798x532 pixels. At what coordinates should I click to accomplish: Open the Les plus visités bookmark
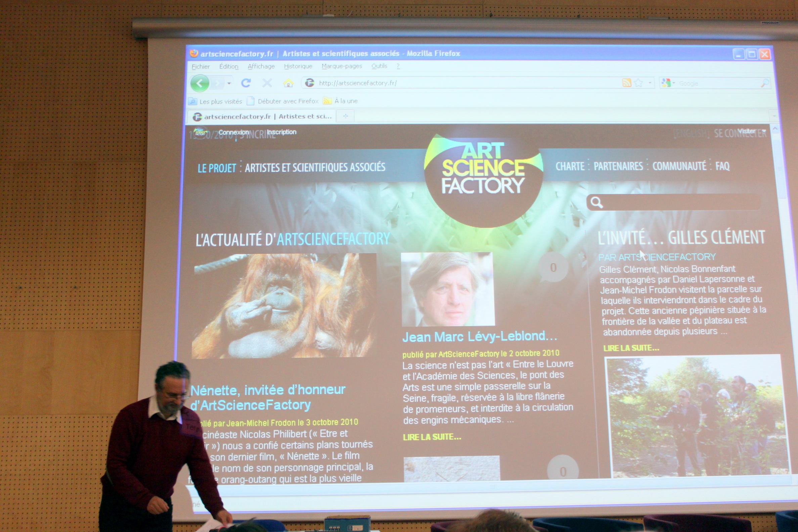coord(220,101)
